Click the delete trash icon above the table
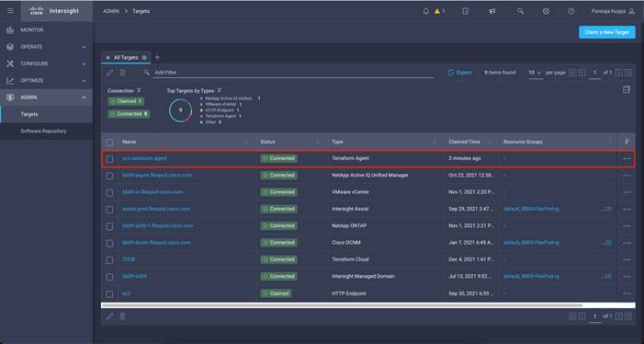Screen dimensions: 644x344 pos(122,73)
